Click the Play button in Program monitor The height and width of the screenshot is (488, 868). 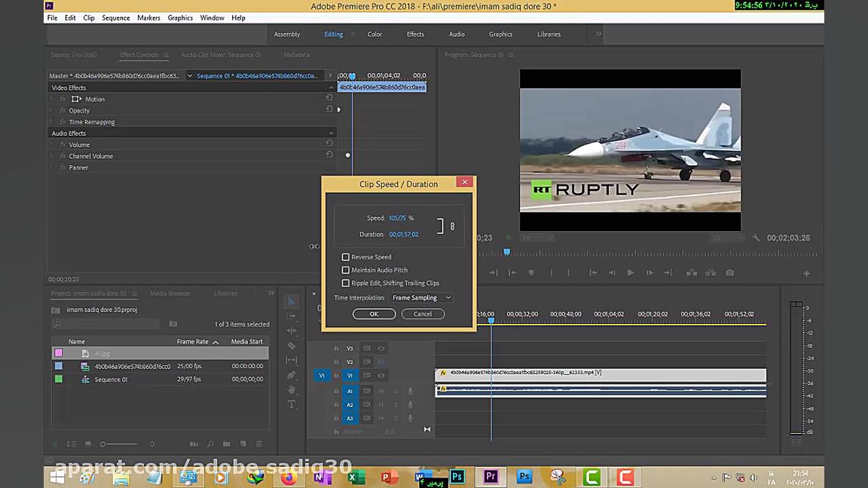[631, 273]
